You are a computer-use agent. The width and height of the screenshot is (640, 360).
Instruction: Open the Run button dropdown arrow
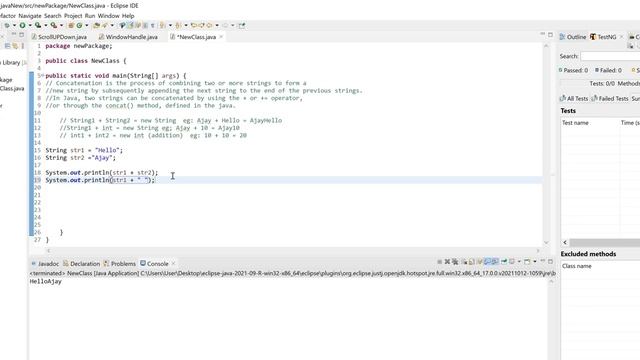click(x=30, y=25)
